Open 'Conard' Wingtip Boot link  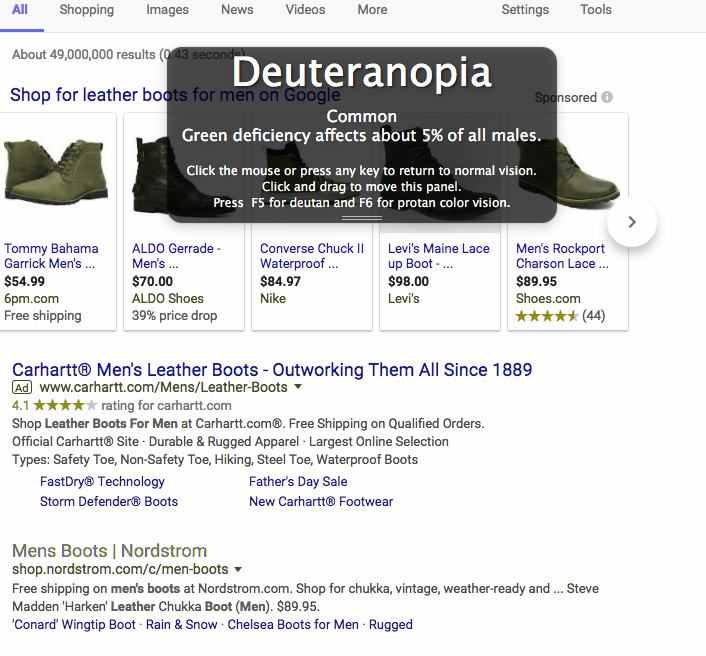74,624
